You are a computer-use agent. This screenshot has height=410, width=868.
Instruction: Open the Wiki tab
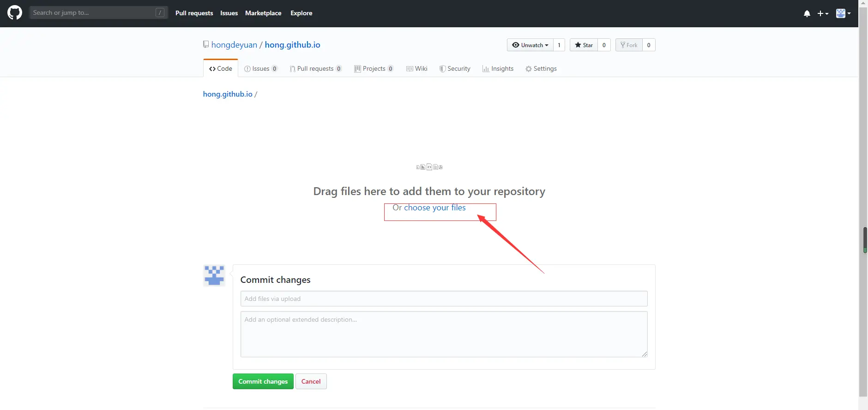417,68
